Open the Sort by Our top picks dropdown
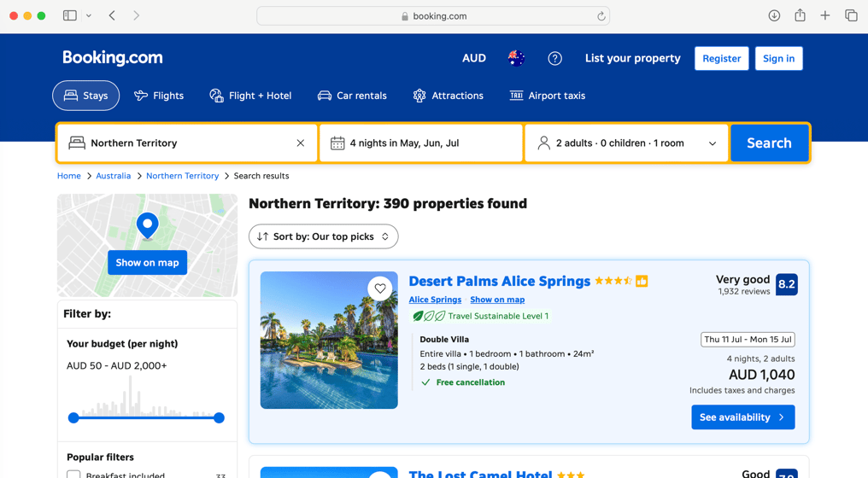The width and height of the screenshot is (868, 478). 323,236
